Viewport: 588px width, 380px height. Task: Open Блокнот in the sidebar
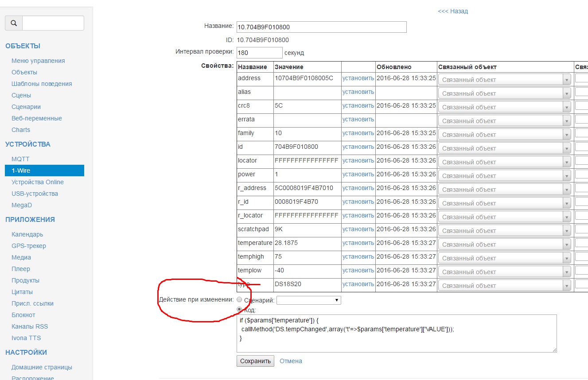pyautogui.click(x=23, y=315)
